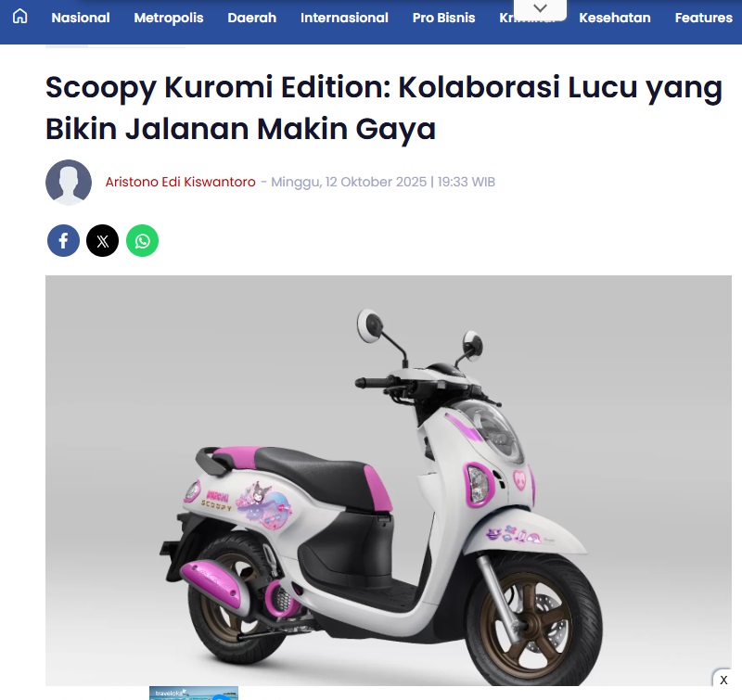Close the bottom ad with X
Viewport: 742px width, 700px height.
pyautogui.click(x=723, y=680)
